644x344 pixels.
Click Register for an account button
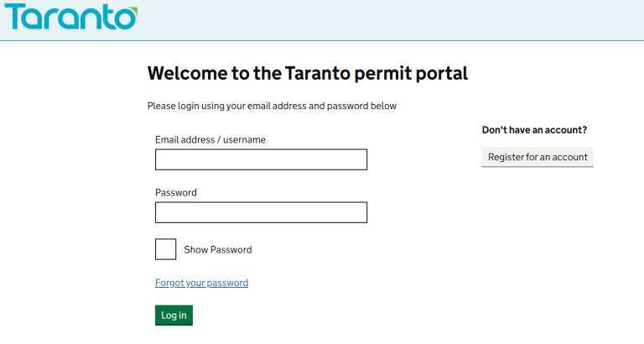click(538, 157)
